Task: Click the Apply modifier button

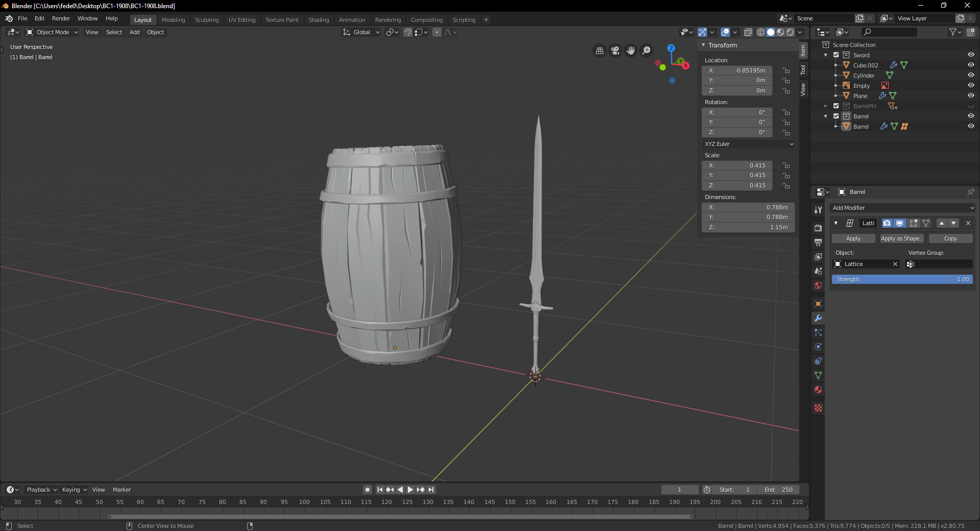Action: pyautogui.click(x=853, y=238)
